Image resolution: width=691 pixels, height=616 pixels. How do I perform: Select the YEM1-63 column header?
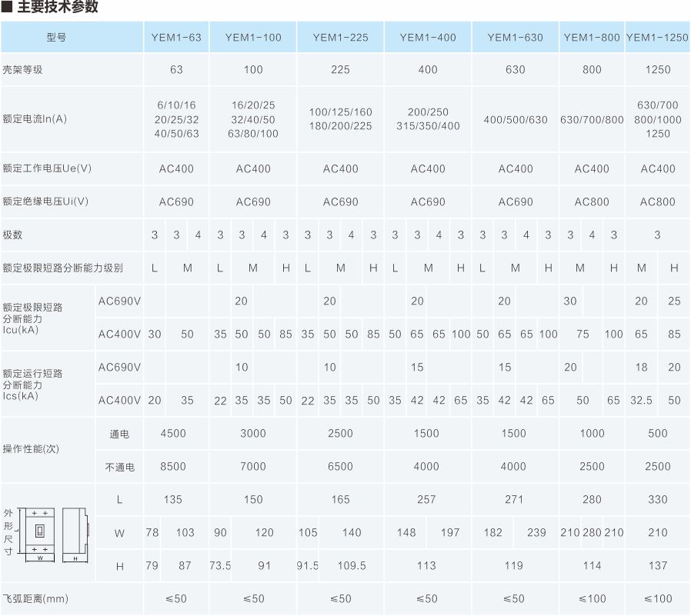[x=176, y=37]
